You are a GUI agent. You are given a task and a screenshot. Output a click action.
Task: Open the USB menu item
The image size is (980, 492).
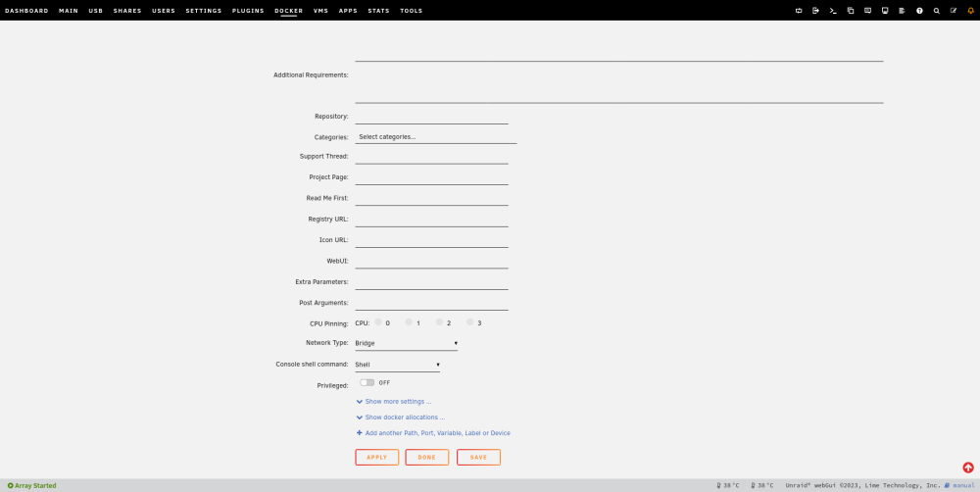96,11
